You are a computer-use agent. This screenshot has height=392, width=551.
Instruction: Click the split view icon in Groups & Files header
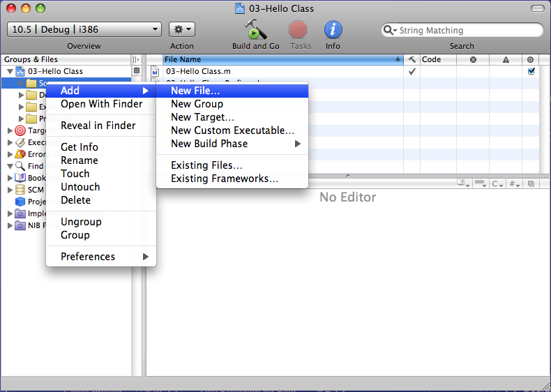point(136,59)
